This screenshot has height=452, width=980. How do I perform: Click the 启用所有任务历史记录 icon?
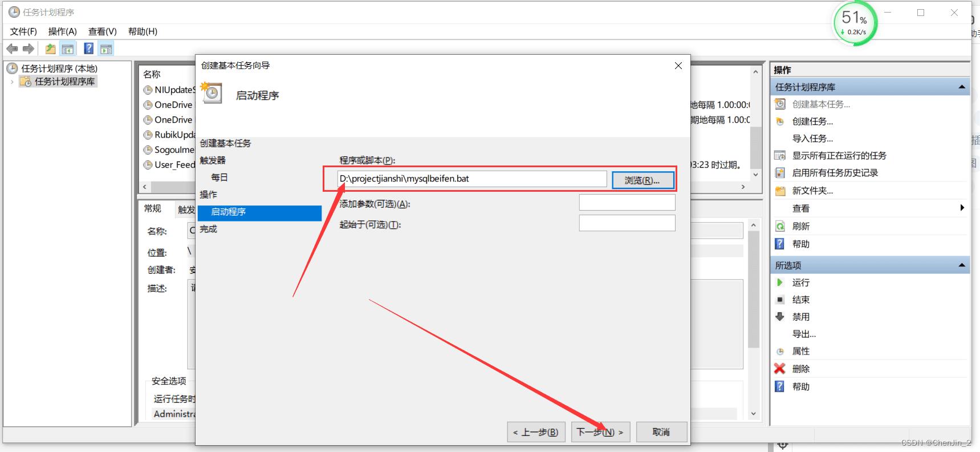click(780, 172)
